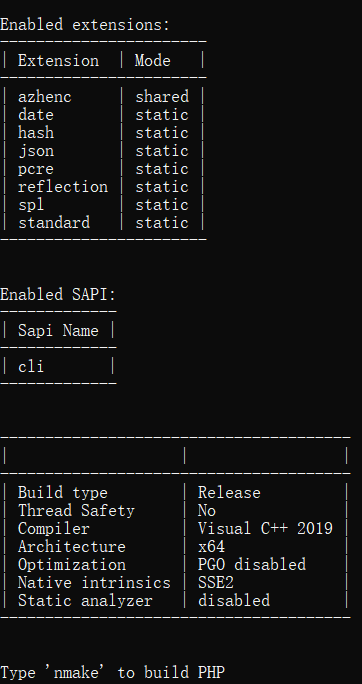Click the 'hash' extension name
The image size is (362, 684).
click(36, 133)
